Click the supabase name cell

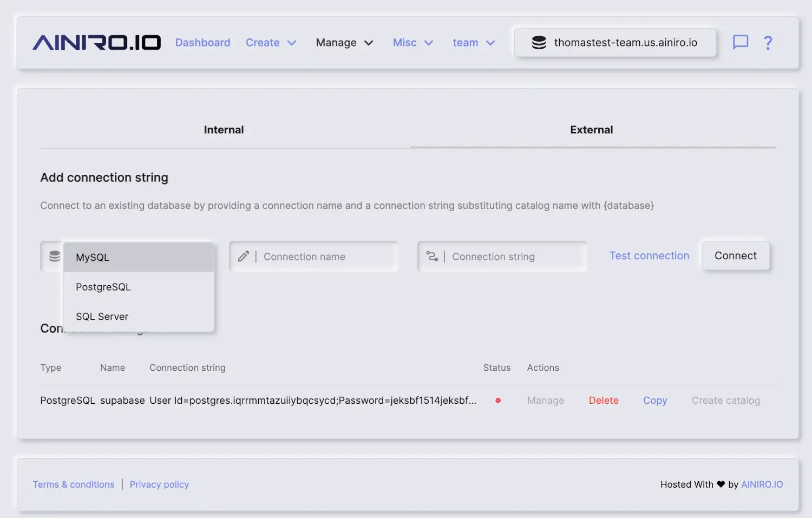tap(122, 401)
